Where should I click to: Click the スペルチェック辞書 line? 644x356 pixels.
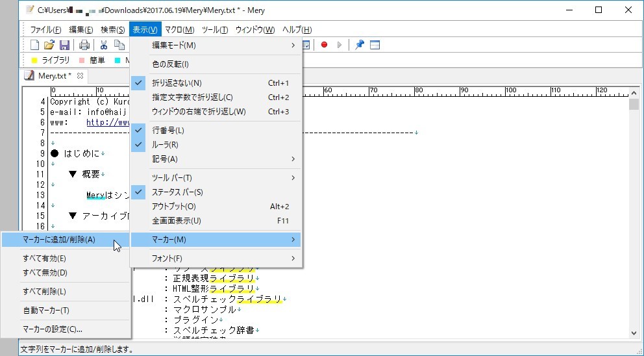tap(214, 330)
